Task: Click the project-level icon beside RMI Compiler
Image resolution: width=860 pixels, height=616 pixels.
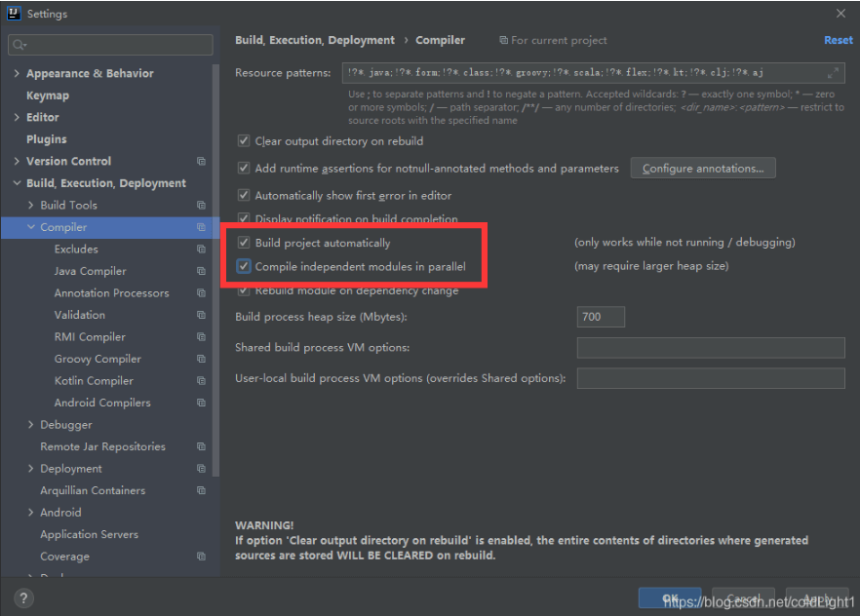Action: coord(201,337)
